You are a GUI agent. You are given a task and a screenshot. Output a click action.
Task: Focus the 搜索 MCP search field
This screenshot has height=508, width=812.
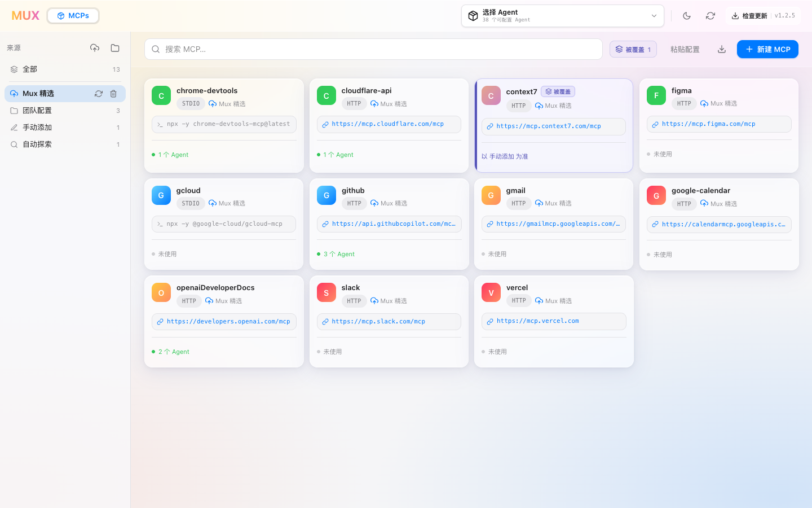coord(373,49)
